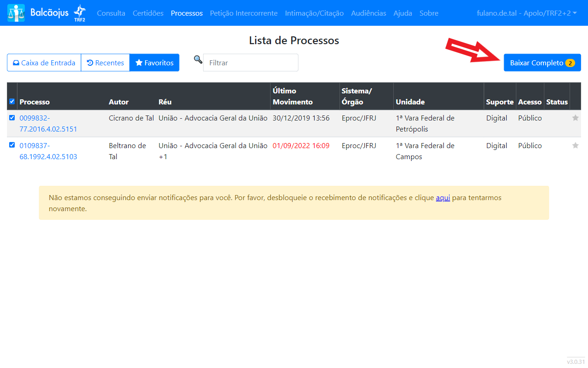Image resolution: width=588 pixels, height=368 pixels.
Task: Click the Último Movimento column header
Action: [x=293, y=97]
